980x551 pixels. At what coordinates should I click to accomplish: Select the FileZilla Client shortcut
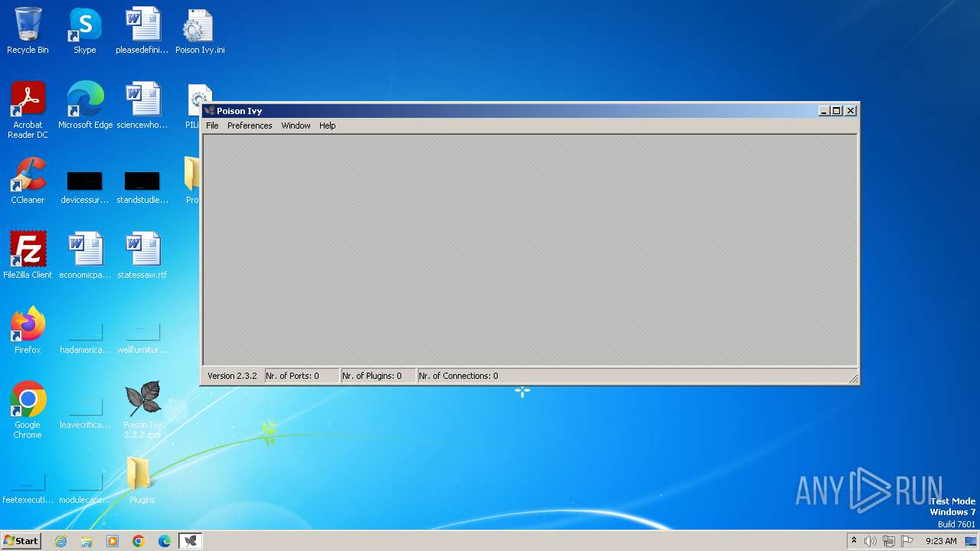click(x=28, y=256)
